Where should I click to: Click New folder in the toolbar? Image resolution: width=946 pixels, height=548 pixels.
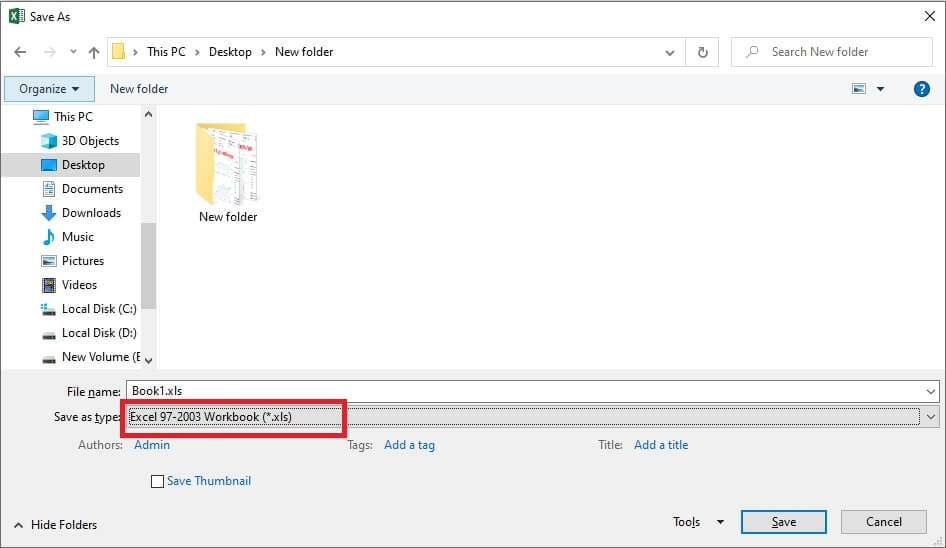[139, 89]
